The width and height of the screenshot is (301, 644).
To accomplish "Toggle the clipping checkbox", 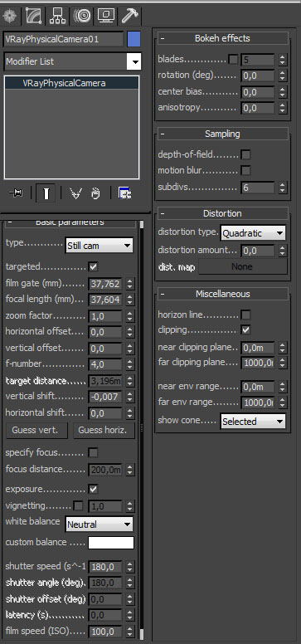I will coord(245,329).
